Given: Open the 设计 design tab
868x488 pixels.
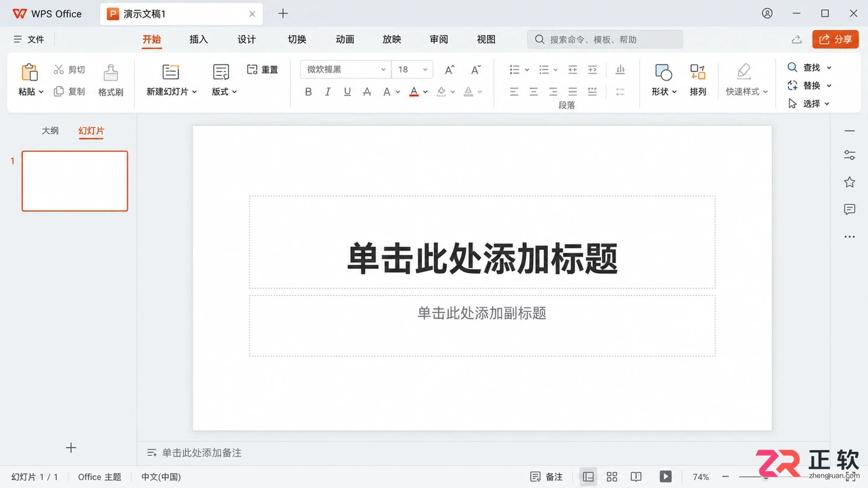Looking at the screenshot, I should point(247,39).
